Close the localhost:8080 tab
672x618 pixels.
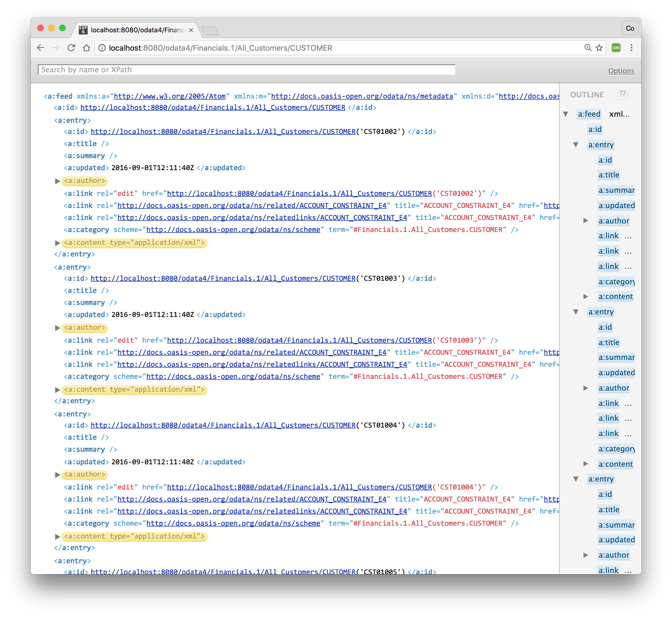[191, 30]
